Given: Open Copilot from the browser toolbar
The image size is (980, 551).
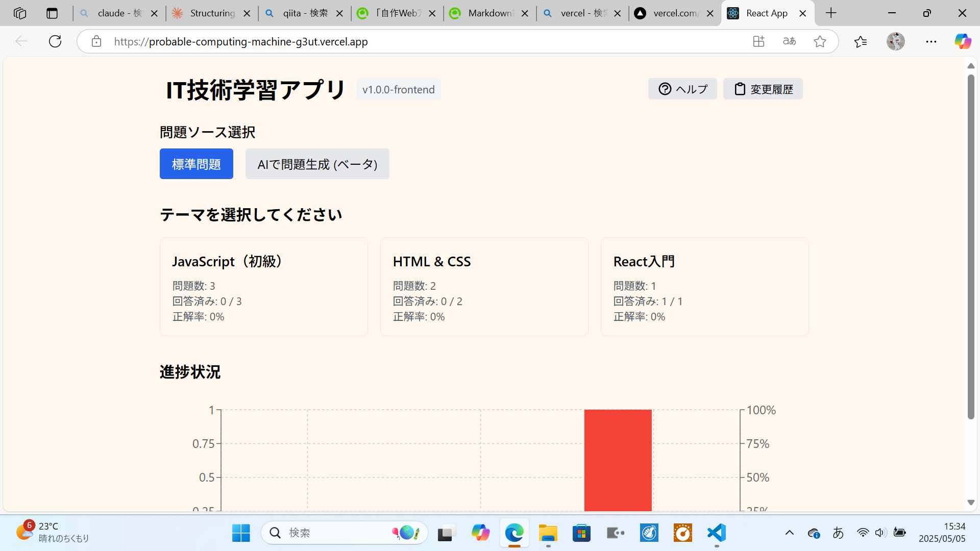Looking at the screenshot, I should [x=963, y=41].
